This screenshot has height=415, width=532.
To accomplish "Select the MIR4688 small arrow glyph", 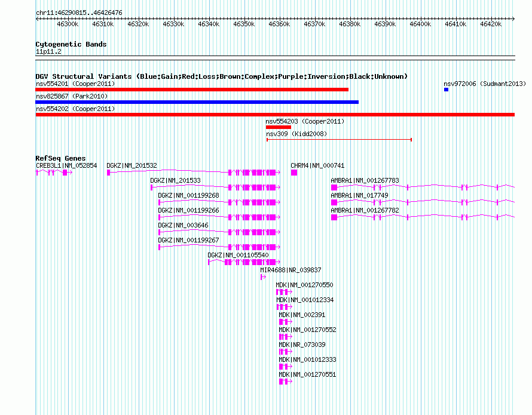I will point(263,277).
